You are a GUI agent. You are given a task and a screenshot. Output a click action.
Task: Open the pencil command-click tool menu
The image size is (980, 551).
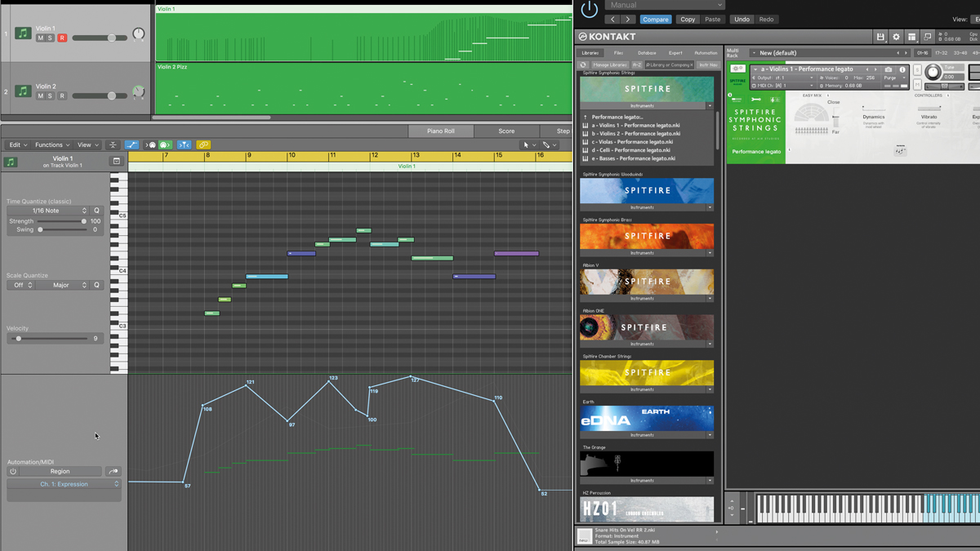coord(549,145)
